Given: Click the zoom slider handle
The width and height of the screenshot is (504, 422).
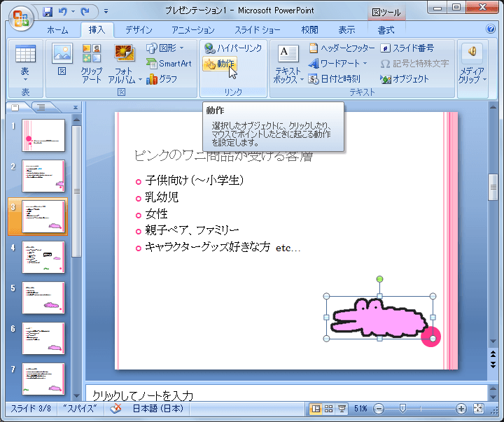Looking at the screenshot, I should click(x=402, y=409).
